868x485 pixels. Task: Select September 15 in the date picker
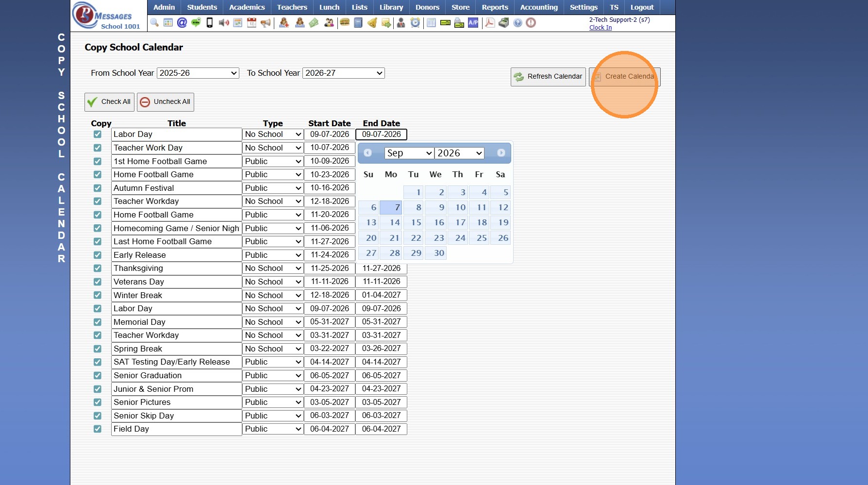coord(414,222)
